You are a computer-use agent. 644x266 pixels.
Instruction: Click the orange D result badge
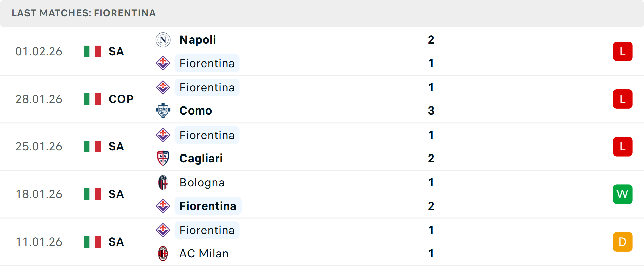(x=623, y=242)
